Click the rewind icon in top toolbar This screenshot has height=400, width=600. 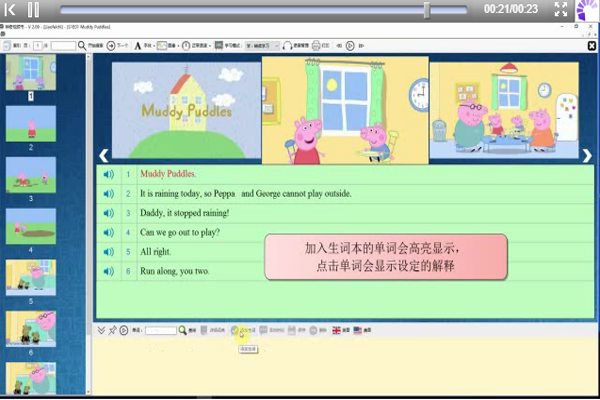339,46
